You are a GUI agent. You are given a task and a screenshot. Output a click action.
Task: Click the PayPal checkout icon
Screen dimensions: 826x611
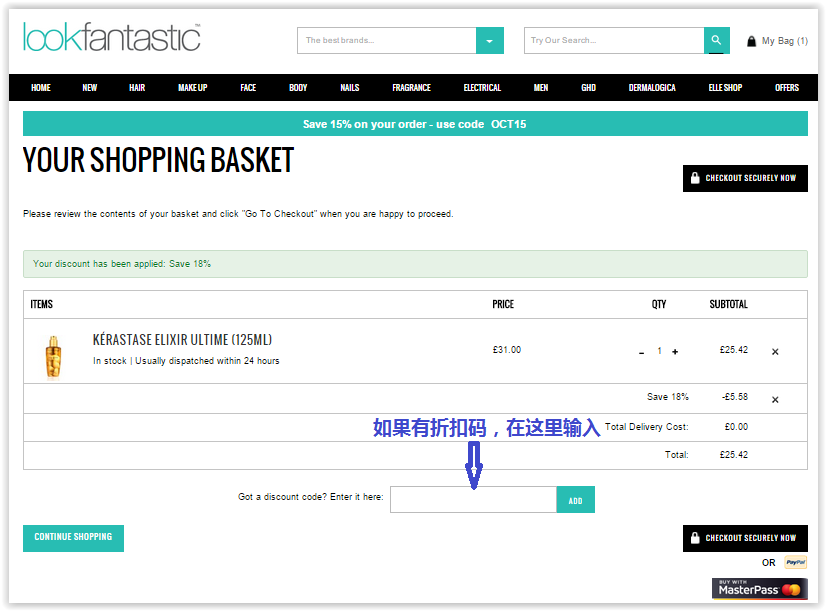pyautogui.click(x=795, y=563)
